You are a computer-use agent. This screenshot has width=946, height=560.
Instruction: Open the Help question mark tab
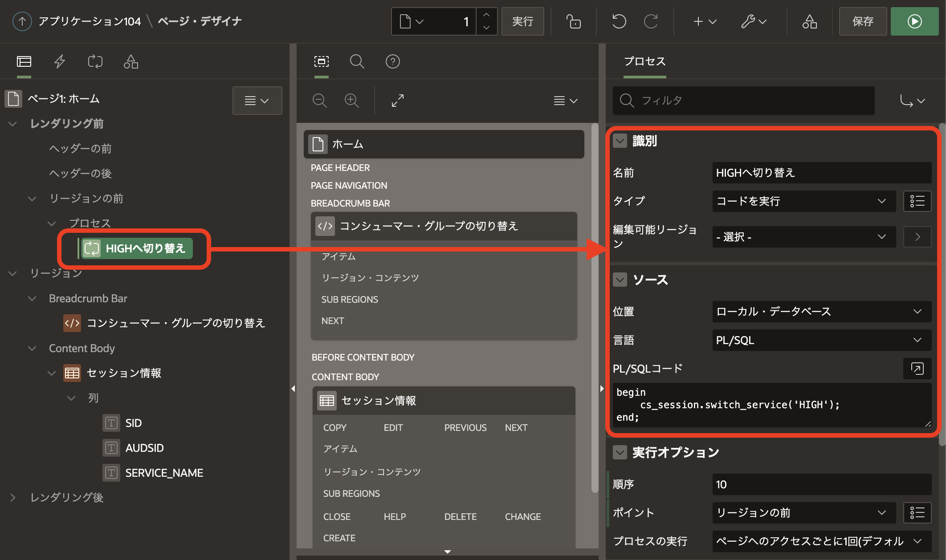[393, 61]
